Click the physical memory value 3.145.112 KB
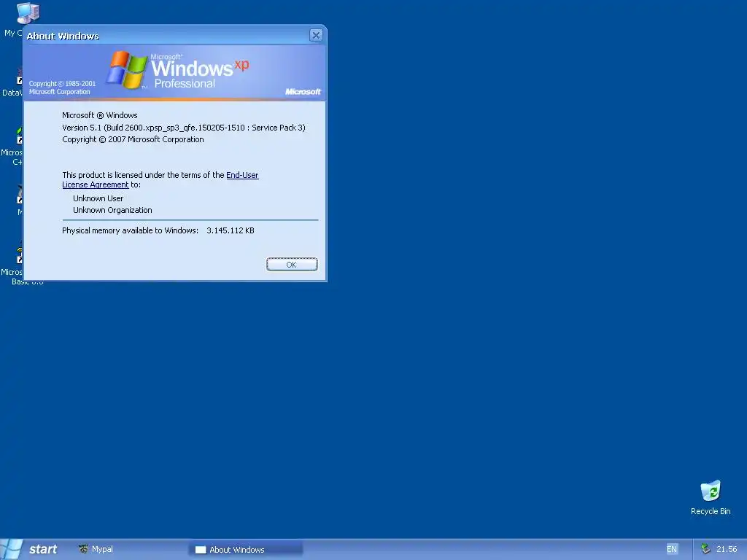The image size is (747, 560). 231,230
